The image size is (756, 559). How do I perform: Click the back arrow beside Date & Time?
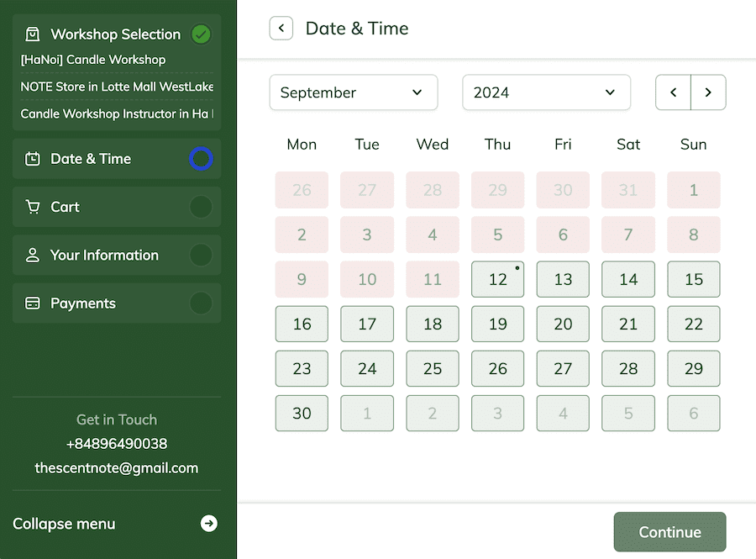[x=281, y=29]
